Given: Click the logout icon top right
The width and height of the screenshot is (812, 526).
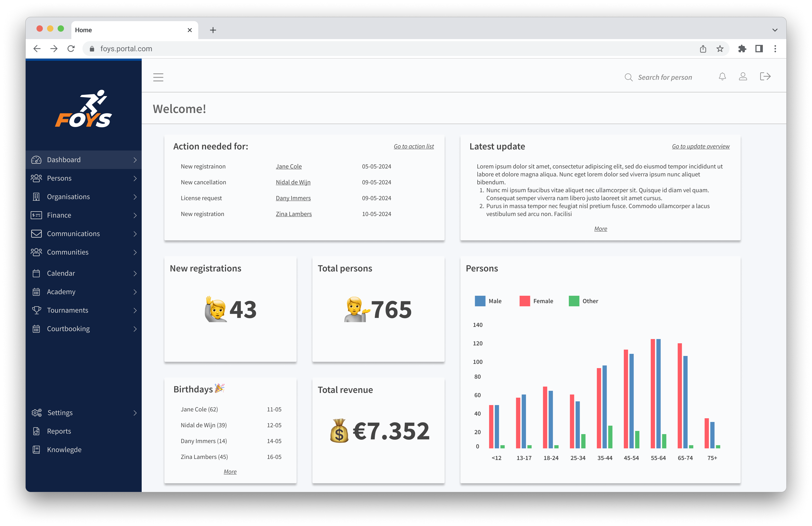Looking at the screenshot, I should (765, 76).
